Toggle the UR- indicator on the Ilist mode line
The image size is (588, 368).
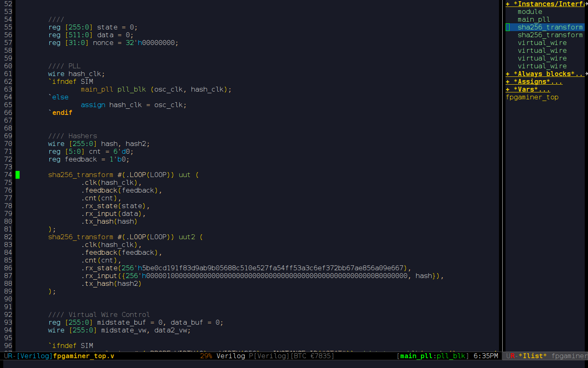click(512, 356)
